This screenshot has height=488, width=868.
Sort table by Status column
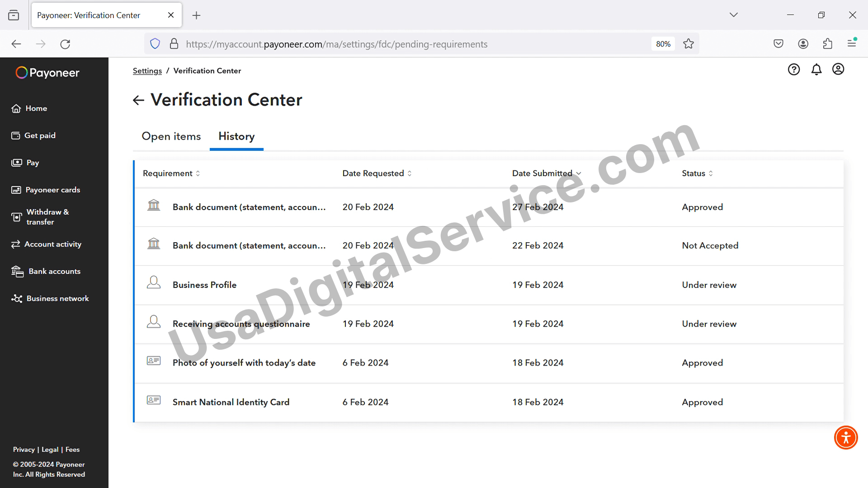(x=697, y=174)
